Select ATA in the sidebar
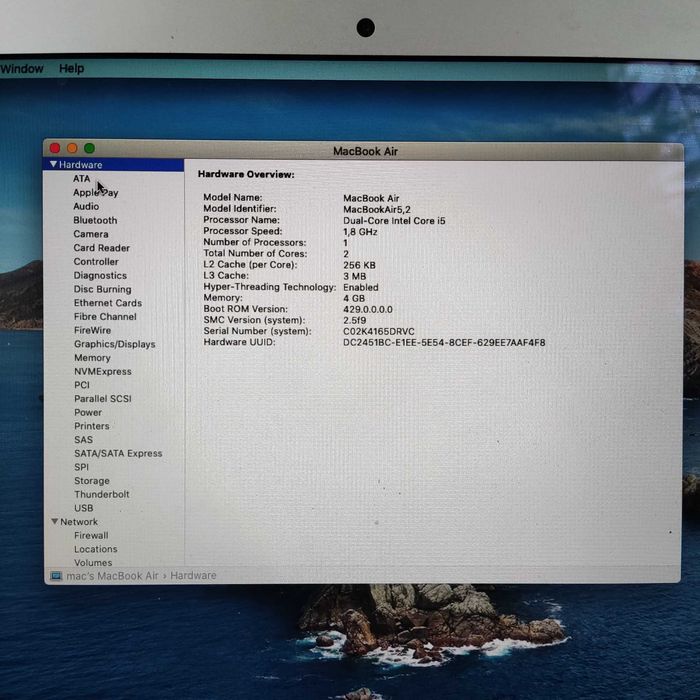The image size is (700, 700). 82,179
